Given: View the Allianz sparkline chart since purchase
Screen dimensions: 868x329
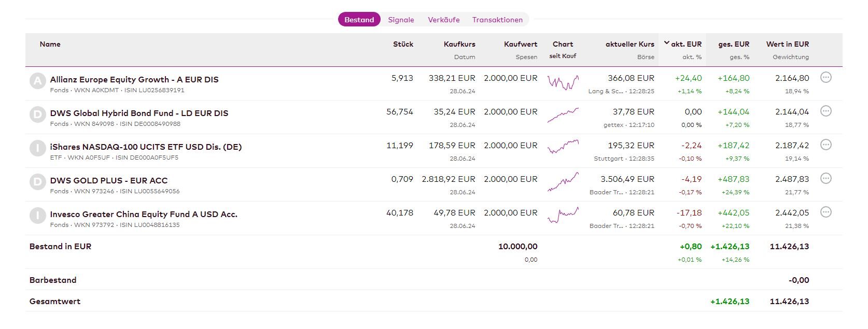Looking at the screenshot, I should pos(563,82).
